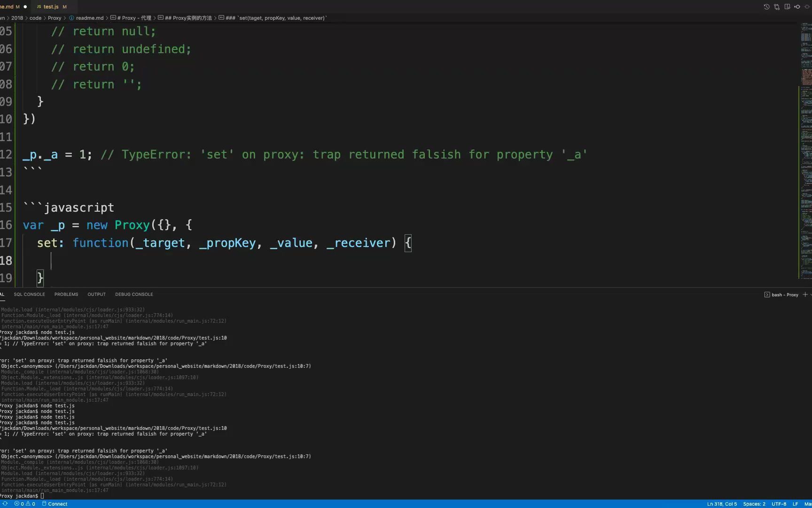Click the '```javascript' code fence line
The image size is (812, 508).
69,208
